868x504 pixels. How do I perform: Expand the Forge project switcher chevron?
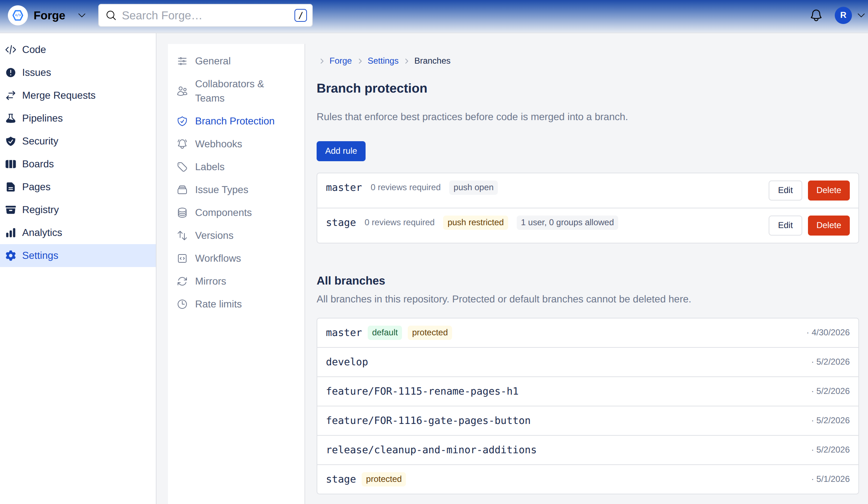coord(82,15)
